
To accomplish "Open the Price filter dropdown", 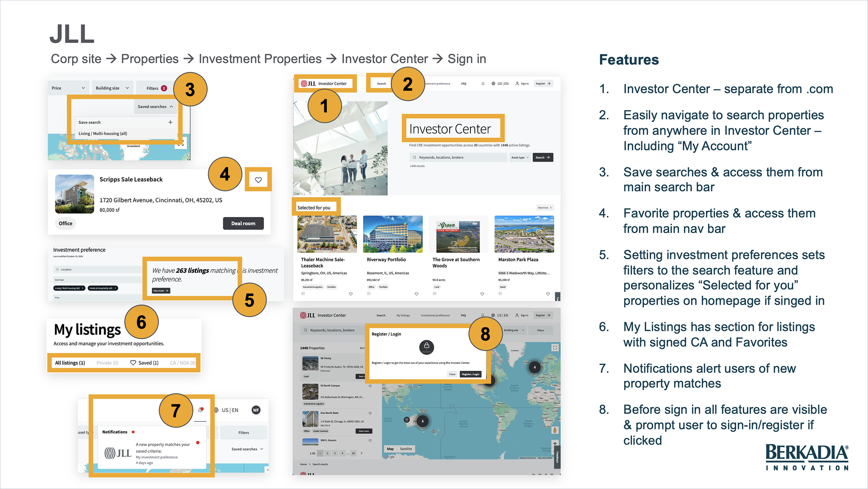I will [x=68, y=88].
